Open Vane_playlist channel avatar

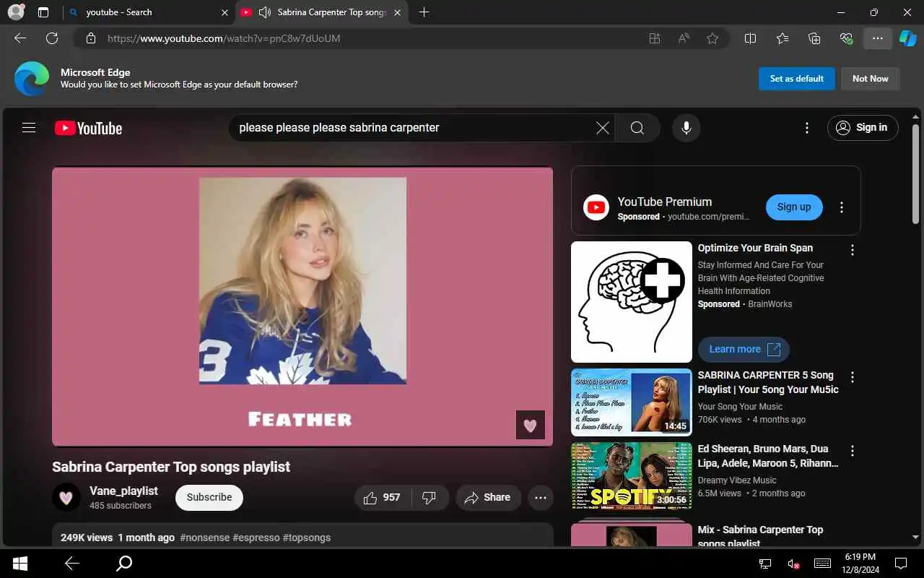coord(66,497)
